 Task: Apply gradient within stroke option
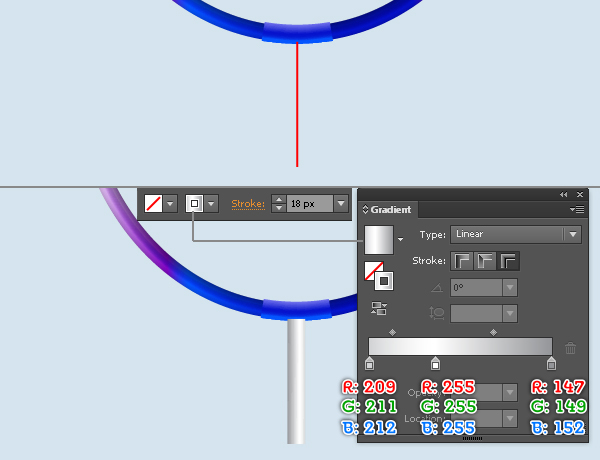coord(462,261)
